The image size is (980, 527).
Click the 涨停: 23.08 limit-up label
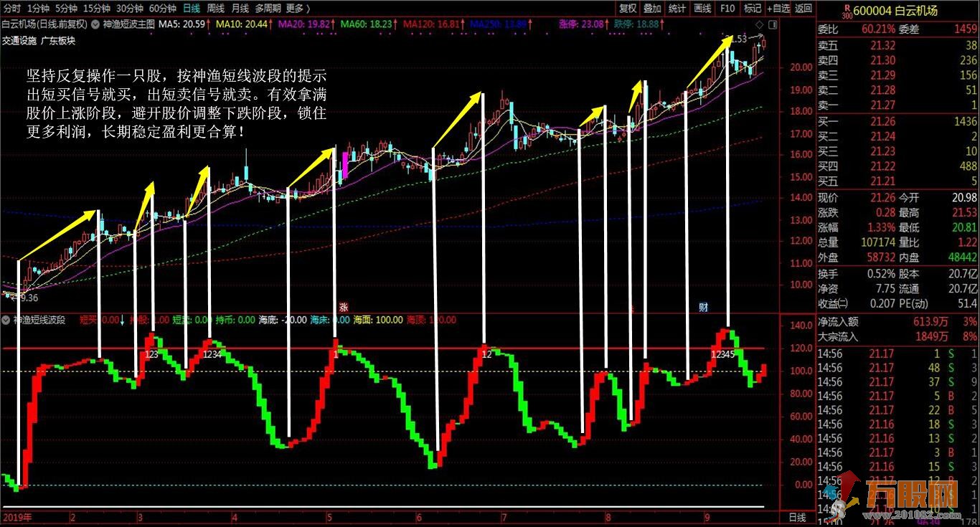coord(581,24)
